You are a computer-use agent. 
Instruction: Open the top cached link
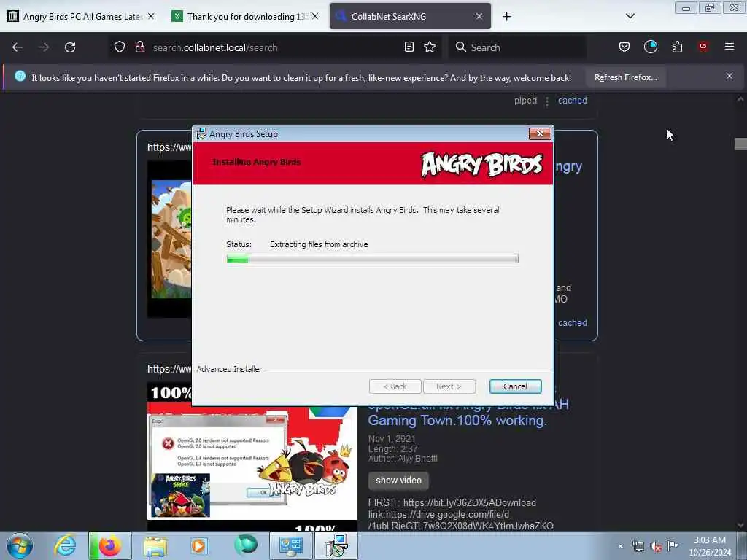tap(572, 101)
